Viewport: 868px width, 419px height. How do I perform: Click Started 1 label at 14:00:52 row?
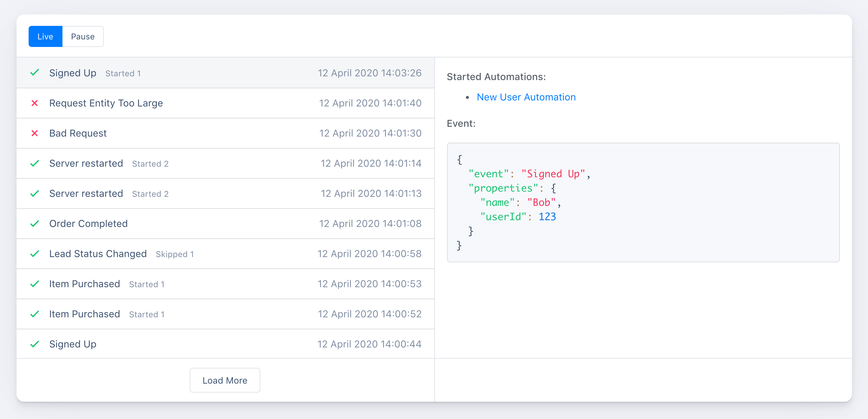147,314
